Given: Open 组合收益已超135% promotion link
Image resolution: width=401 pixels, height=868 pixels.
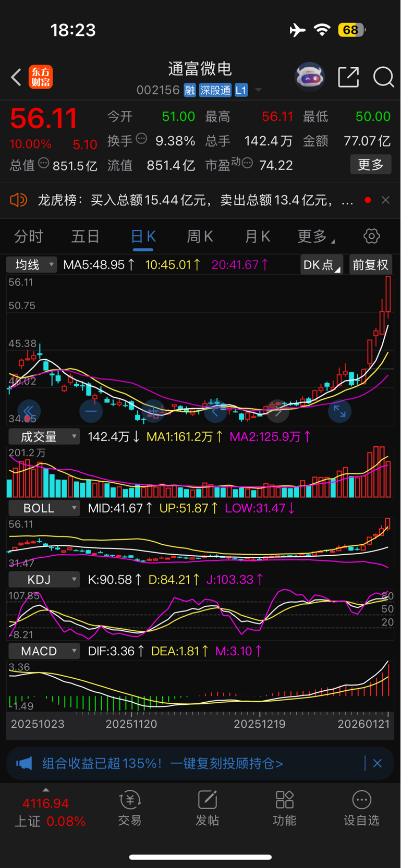Looking at the screenshot, I should tap(163, 763).
